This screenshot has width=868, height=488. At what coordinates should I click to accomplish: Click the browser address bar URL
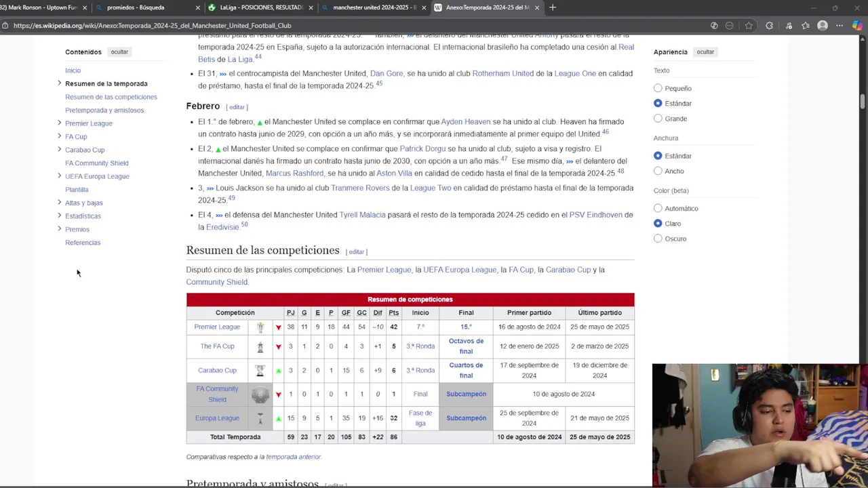(x=152, y=26)
